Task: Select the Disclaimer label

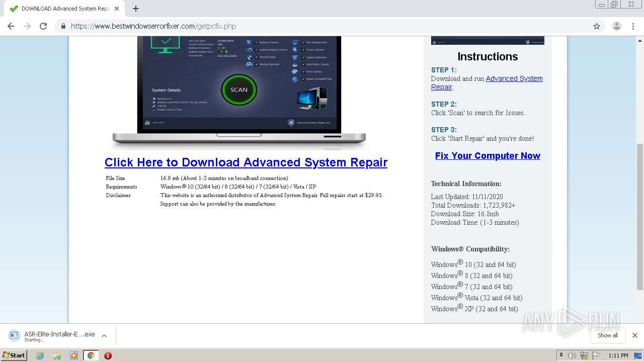Action: point(118,195)
